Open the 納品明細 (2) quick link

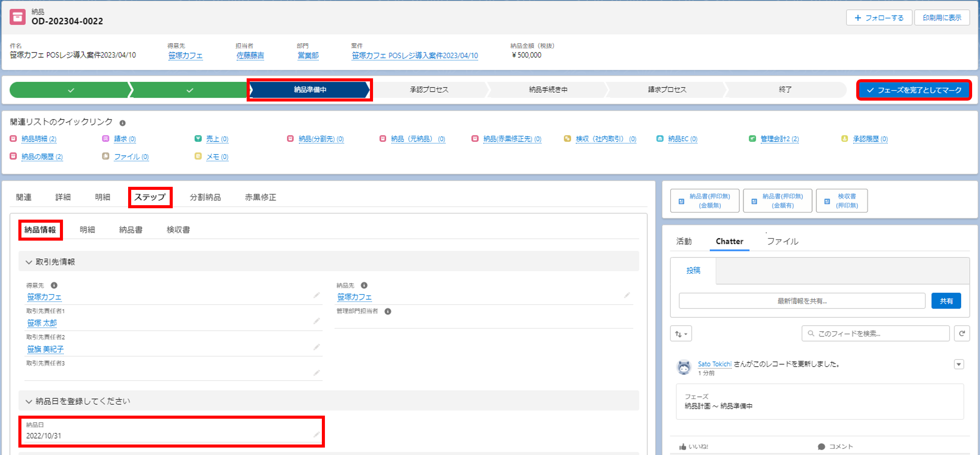click(x=39, y=139)
